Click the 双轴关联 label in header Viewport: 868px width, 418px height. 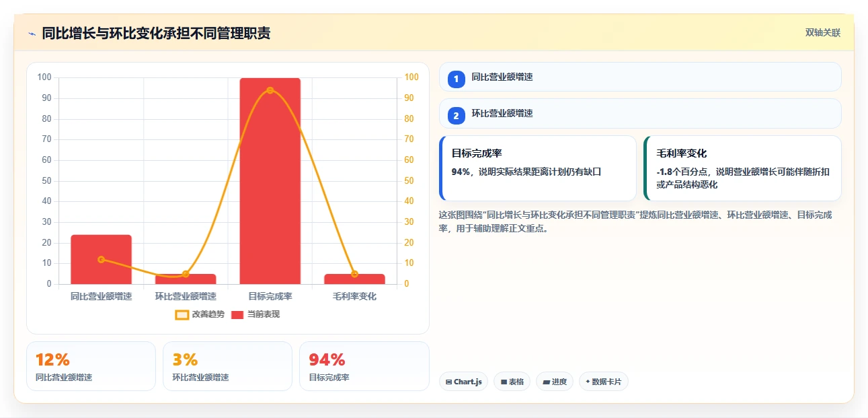823,33
